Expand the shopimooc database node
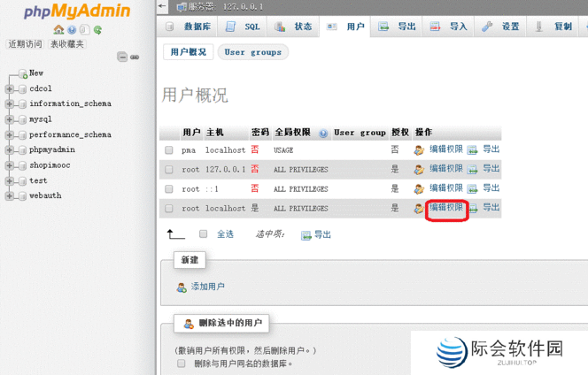This screenshot has width=588, height=375. [x=9, y=165]
